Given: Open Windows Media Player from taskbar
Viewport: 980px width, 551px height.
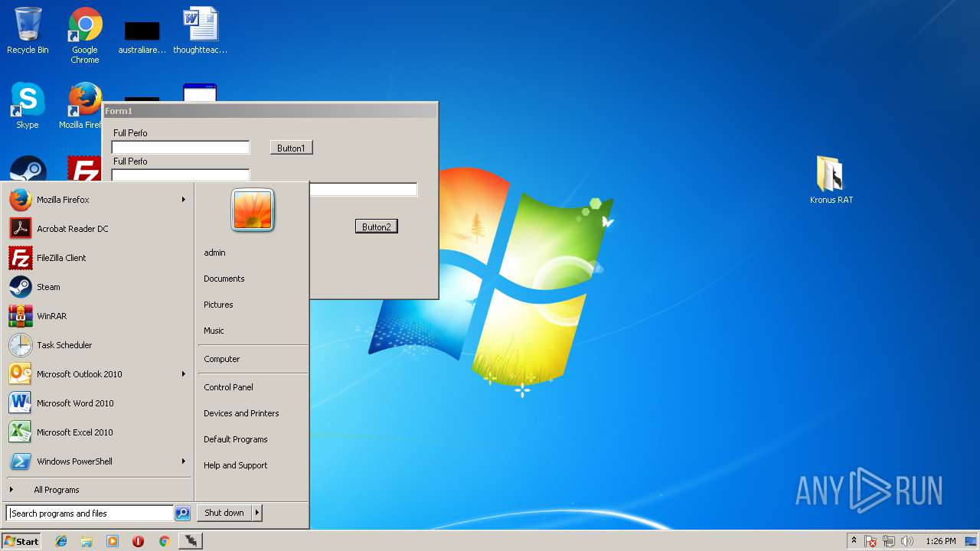Looking at the screenshot, I should (x=113, y=541).
